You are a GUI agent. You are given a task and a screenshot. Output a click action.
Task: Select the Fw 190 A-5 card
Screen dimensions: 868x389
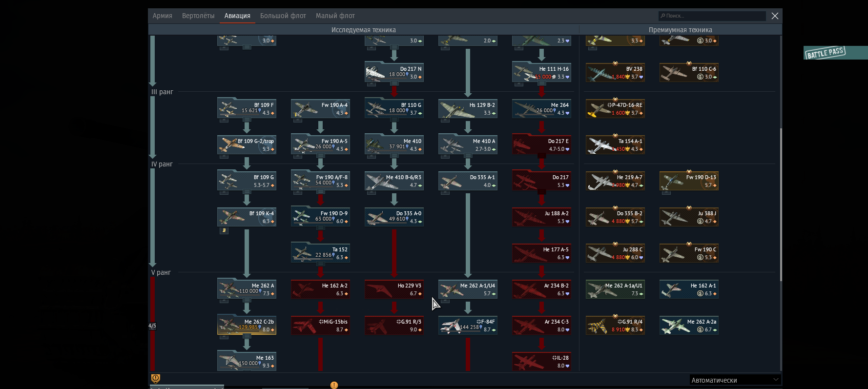coord(320,145)
